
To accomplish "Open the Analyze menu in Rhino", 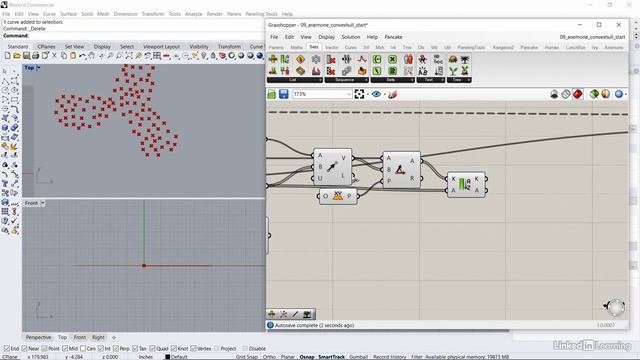I will (193, 14).
